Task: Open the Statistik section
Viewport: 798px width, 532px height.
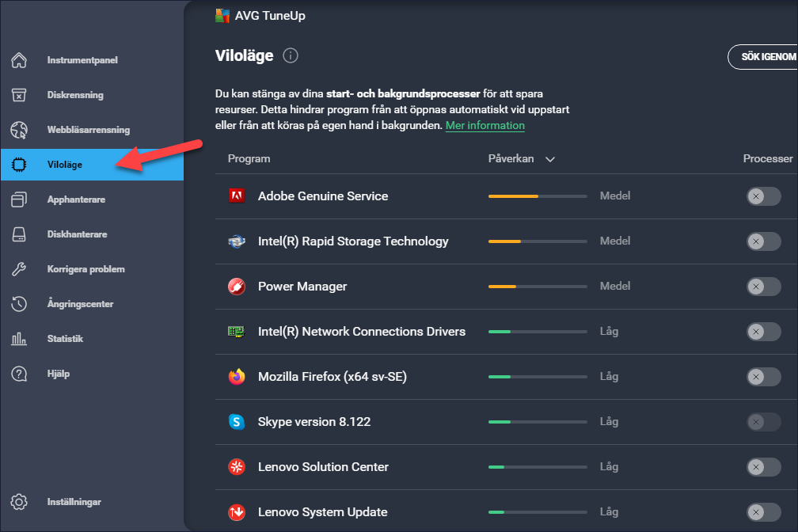Action: coord(65,339)
